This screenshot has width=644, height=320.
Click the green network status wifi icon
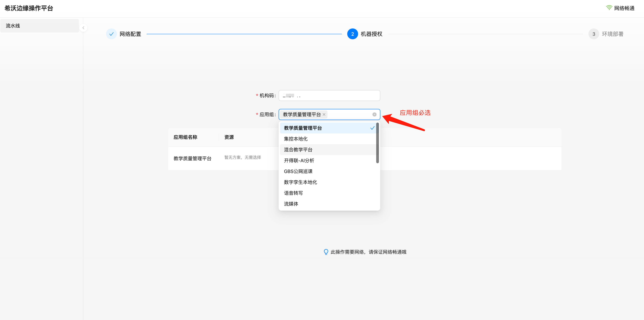[609, 8]
